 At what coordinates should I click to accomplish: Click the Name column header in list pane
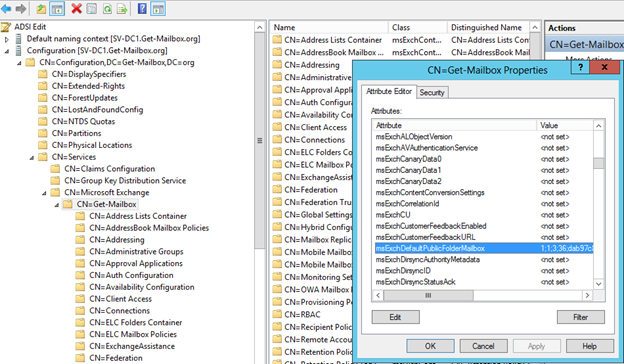pos(329,27)
